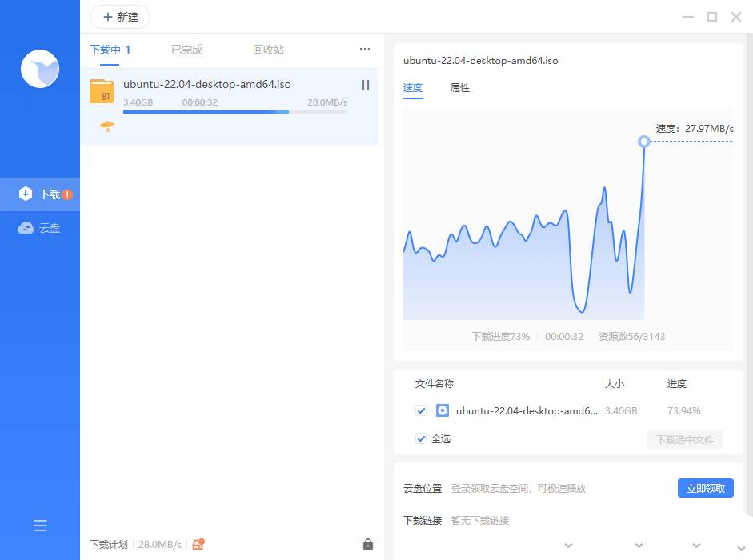Click the UFO acceleration icon under the task

[x=106, y=126]
